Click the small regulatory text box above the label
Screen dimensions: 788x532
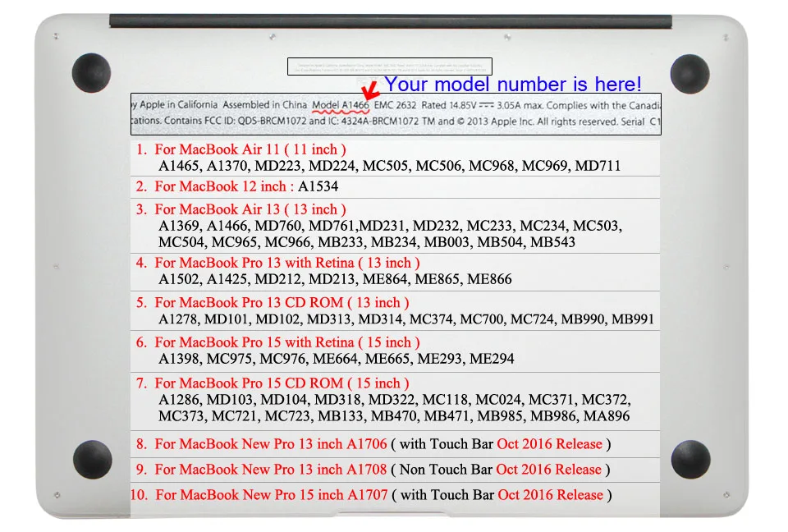pos(388,66)
